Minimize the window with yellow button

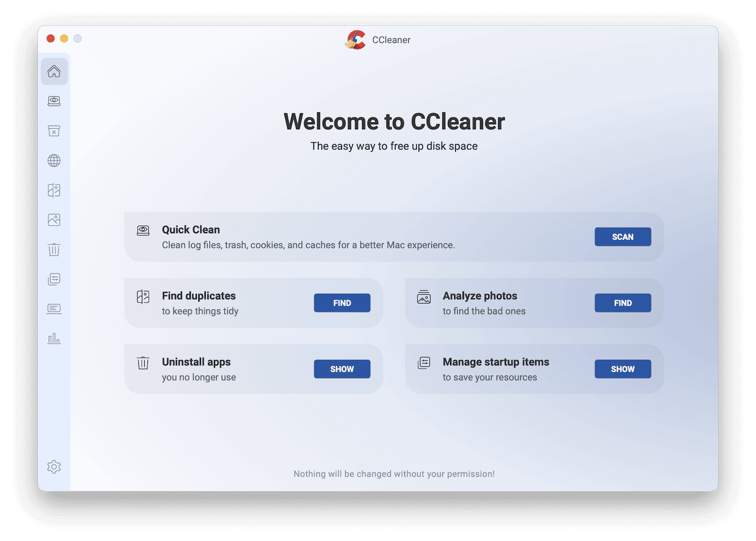(64, 39)
